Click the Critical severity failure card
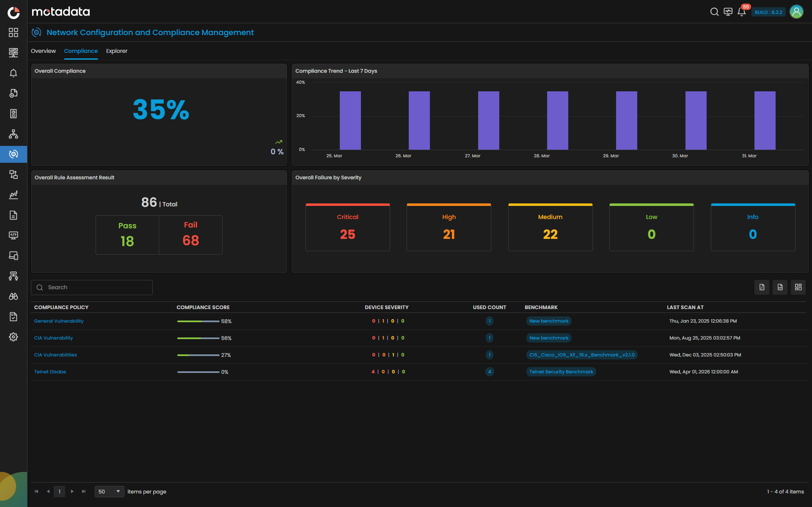The image size is (812, 507). click(347, 227)
